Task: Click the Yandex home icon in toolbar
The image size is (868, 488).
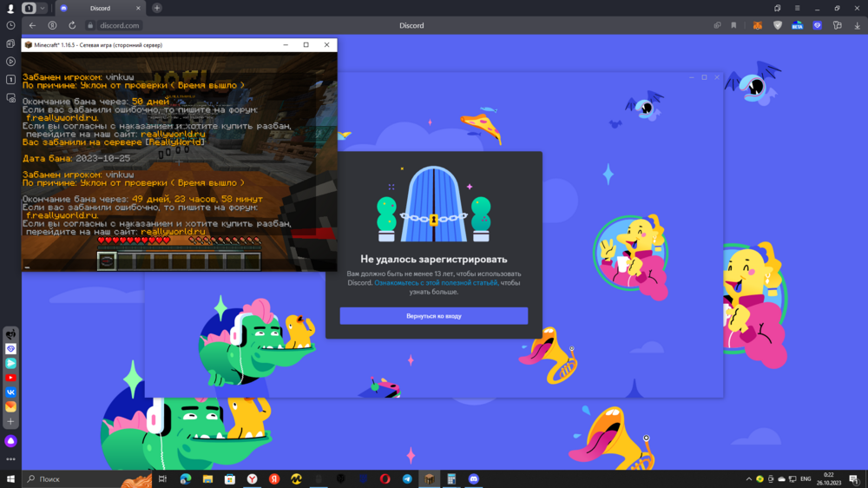Action: [x=52, y=25]
